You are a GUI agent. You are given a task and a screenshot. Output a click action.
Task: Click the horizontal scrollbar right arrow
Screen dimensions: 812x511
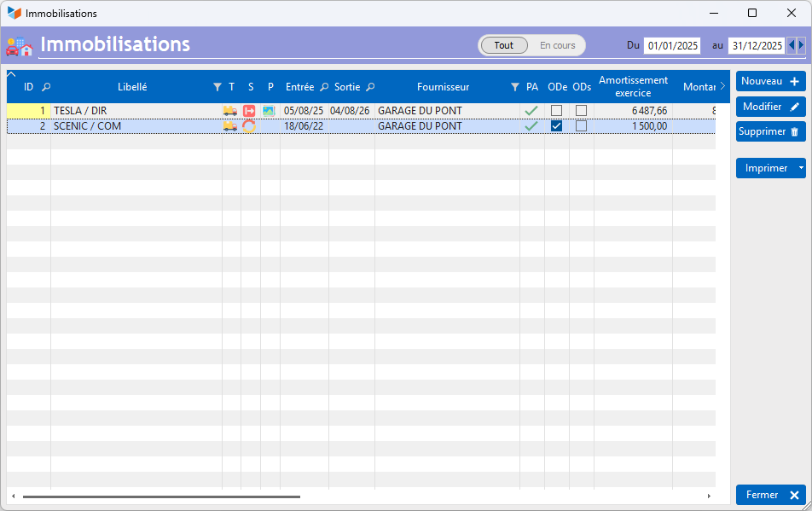[x=709, y=496]
